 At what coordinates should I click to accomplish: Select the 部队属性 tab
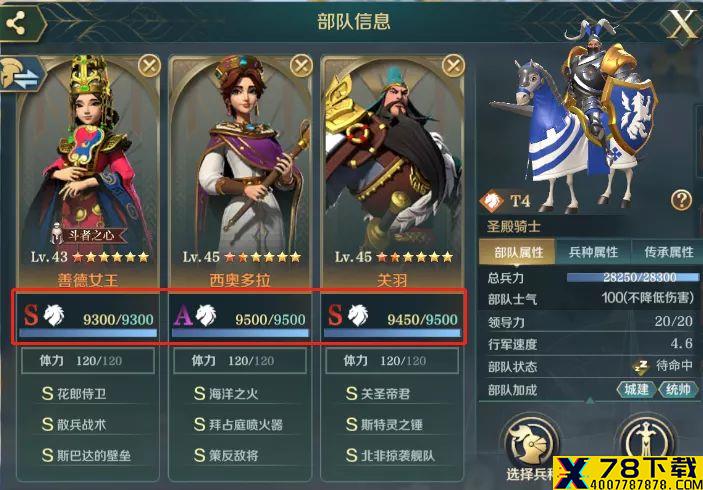click(x=518, y=252)
